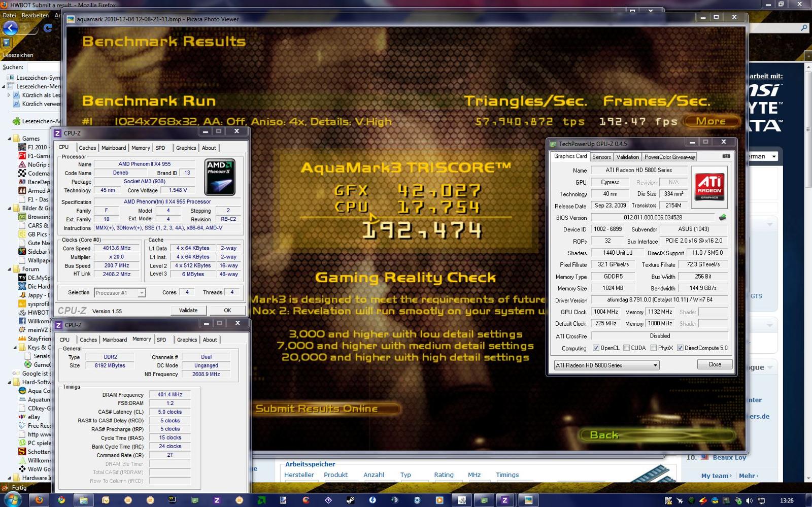Click the taskbar clock showing 13:26

pos(787,500)
